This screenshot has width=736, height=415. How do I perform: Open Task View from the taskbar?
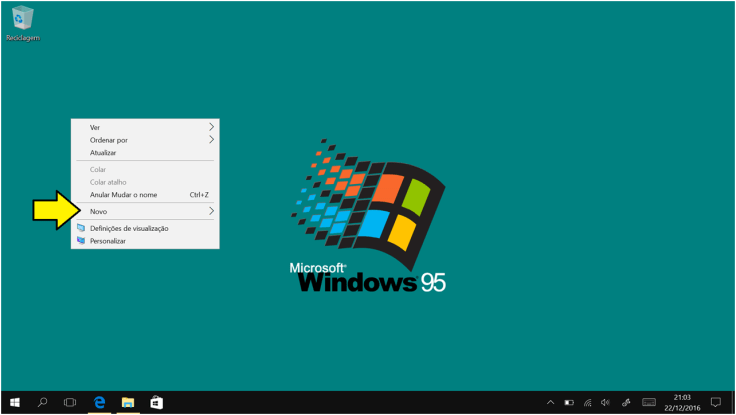[x=70, y=402]
